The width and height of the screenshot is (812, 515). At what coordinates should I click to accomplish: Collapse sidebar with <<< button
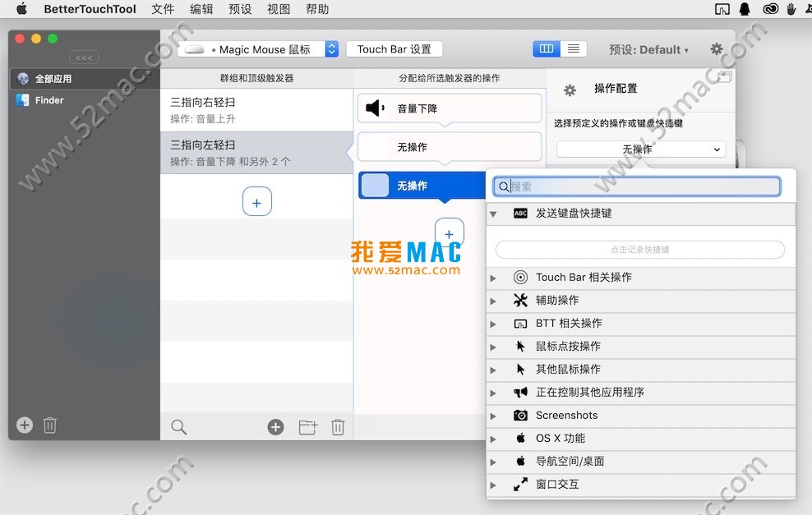click(x=84, y=57)
